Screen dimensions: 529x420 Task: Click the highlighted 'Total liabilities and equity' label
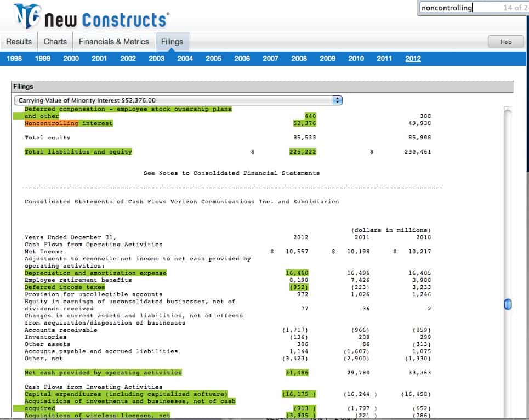coord(78,152)
